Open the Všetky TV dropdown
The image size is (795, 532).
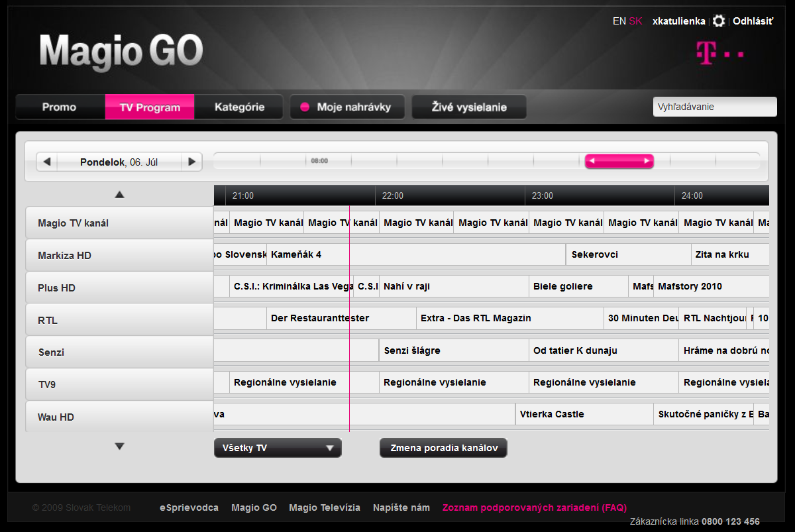click(x=278, y=448)
